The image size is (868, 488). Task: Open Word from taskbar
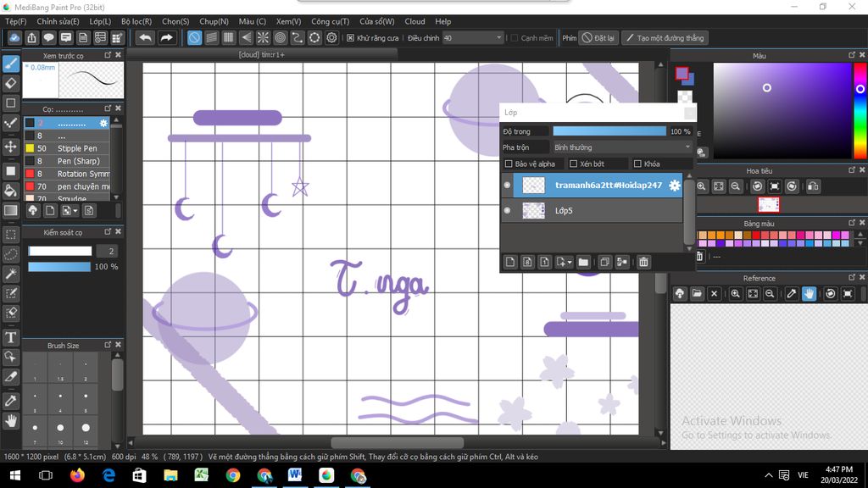pyautogui.click(x=294, y=475)
